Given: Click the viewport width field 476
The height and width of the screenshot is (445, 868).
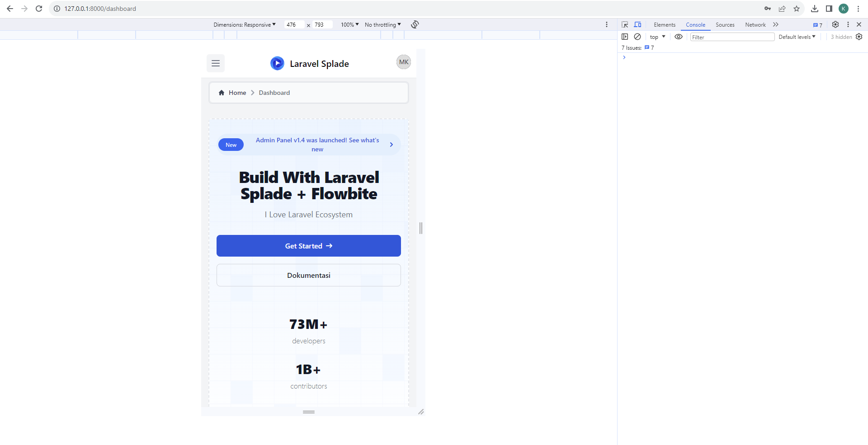Looking at the screenshot, I should [x=294, y=24].
